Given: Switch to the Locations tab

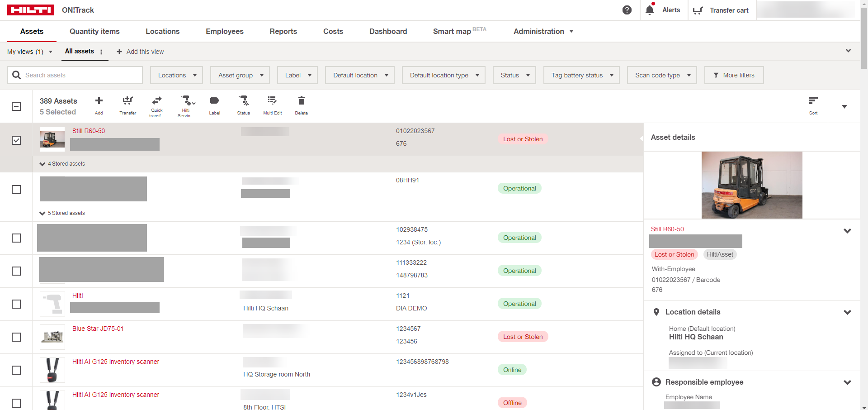Looking at the screenshot, I should pos(163,31).
